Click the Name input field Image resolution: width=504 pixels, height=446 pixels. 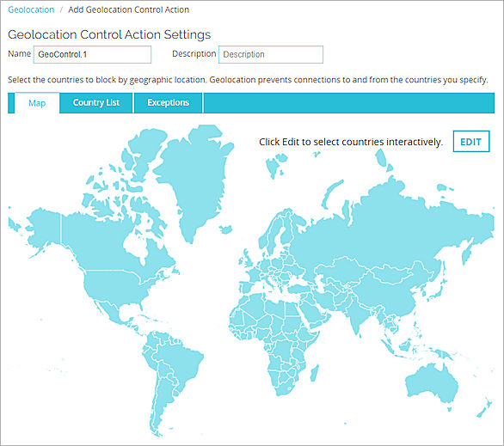92,54
